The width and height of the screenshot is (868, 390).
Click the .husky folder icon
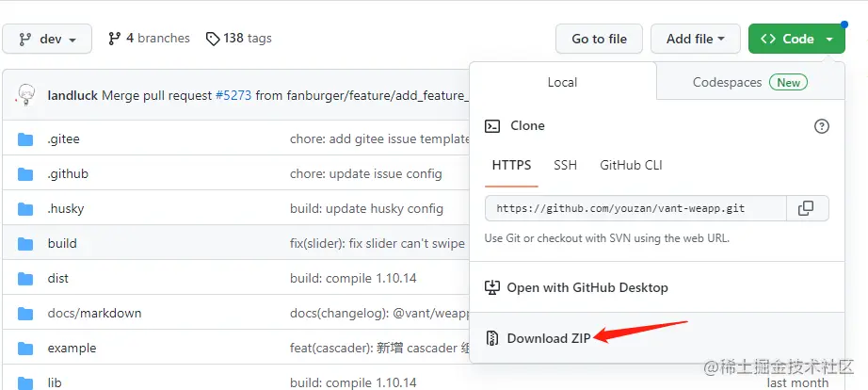[x=25, y=209]
